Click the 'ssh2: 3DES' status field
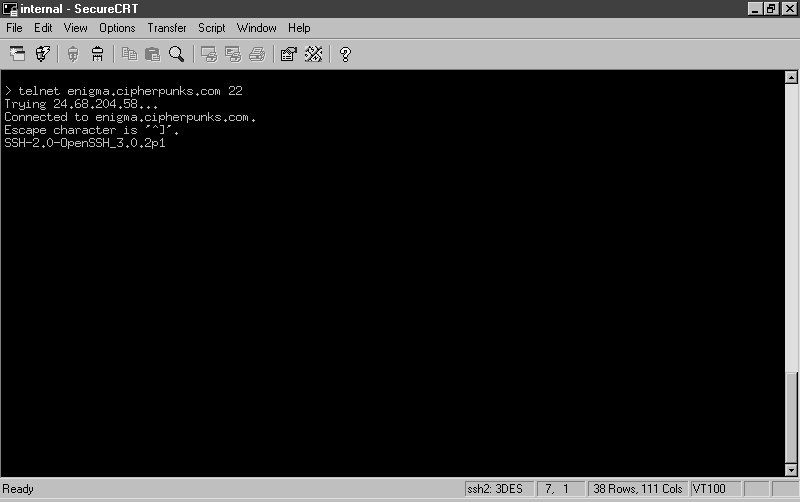800x502 pixels. point(499,489)
